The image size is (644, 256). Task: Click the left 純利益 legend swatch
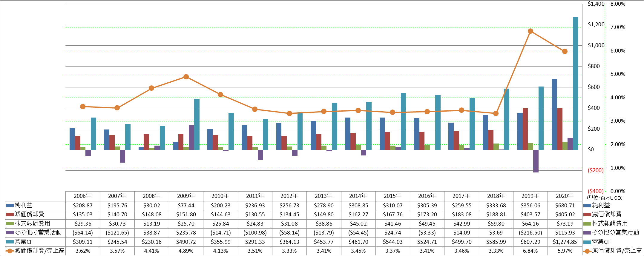click(10, 205)
